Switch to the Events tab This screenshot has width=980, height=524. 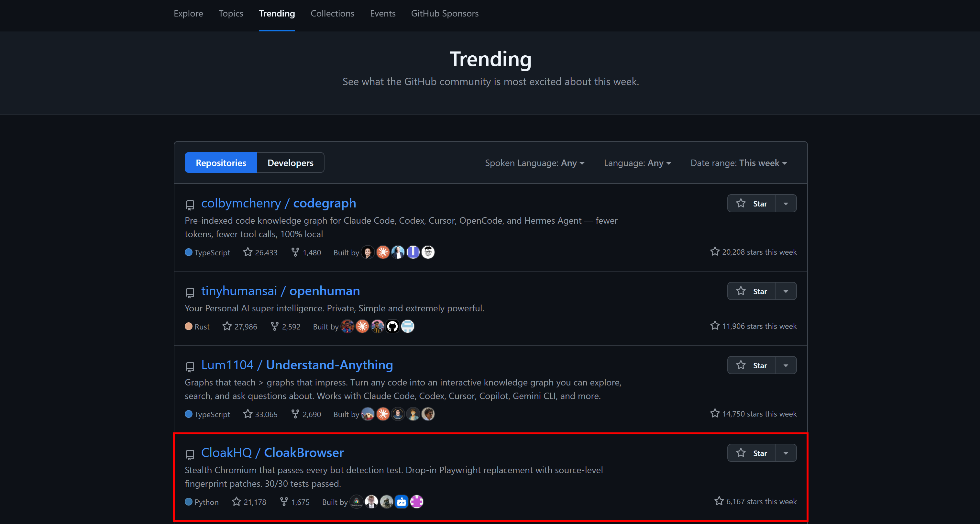pos(383,13)
